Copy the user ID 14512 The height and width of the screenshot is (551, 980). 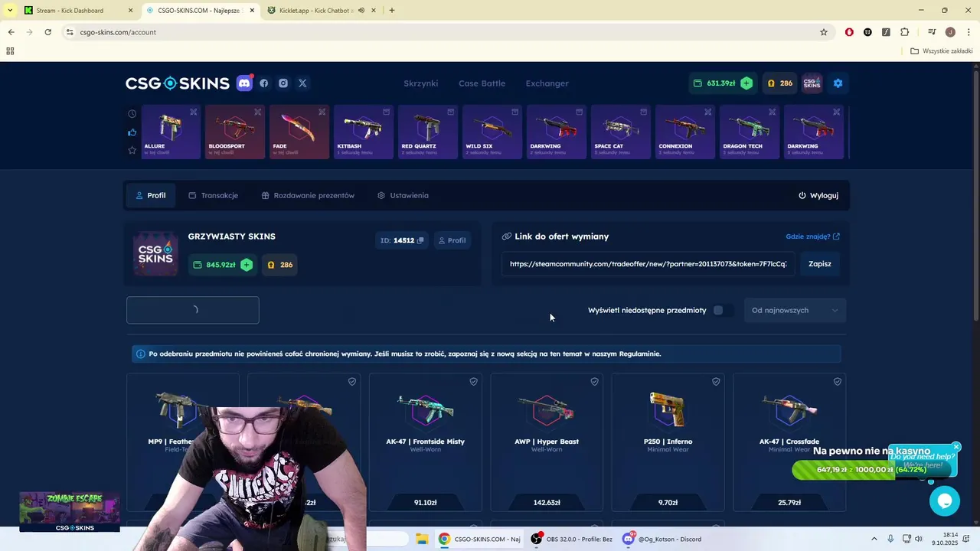420,240
